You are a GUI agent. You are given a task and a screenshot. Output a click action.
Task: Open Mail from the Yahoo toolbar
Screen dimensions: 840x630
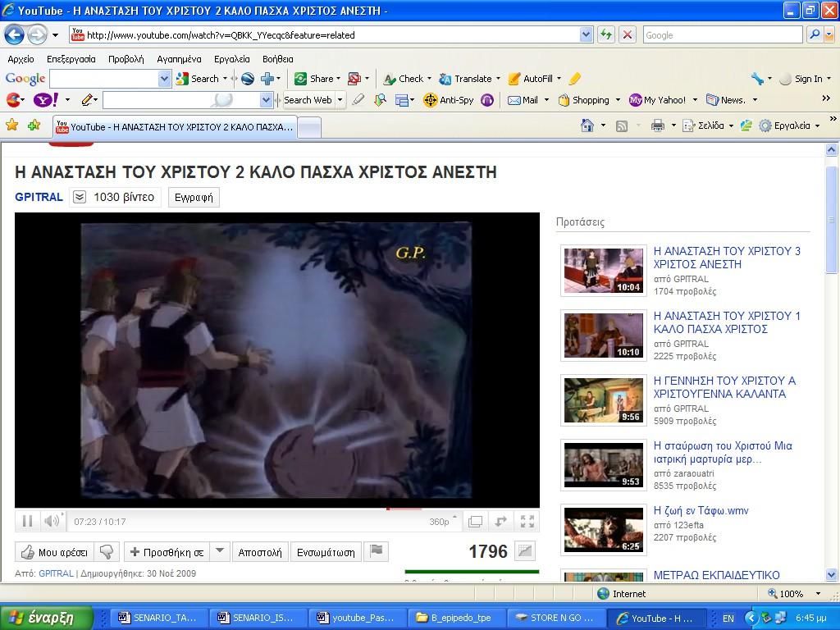523,100
